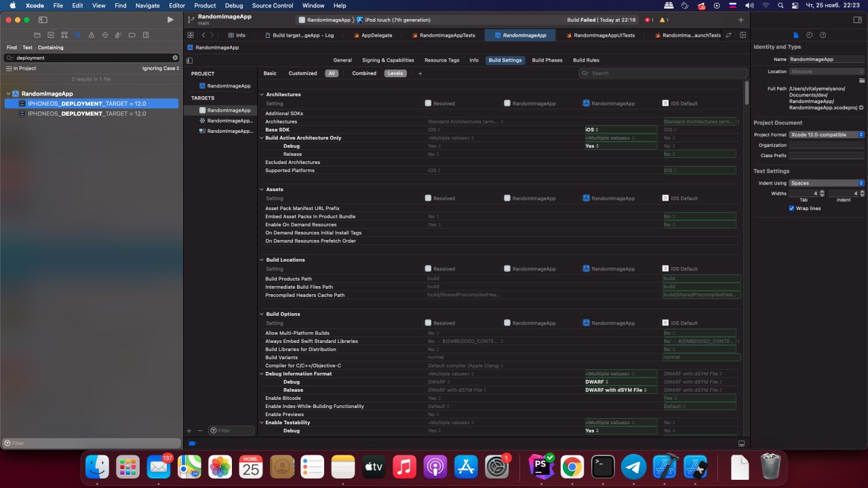Screen dimensions: 868x488
Task: Open the Test navigator diamond icon
Action: tap(105, 35)
